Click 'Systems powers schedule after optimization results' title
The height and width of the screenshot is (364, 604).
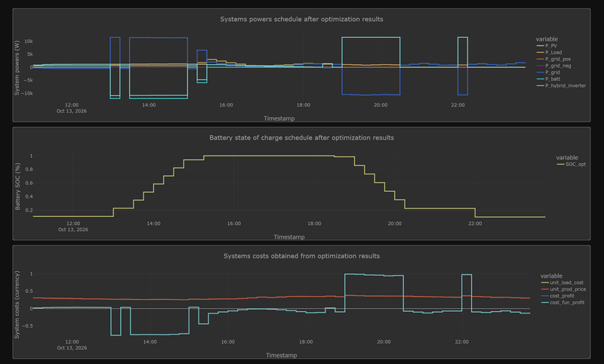(301, 19)
